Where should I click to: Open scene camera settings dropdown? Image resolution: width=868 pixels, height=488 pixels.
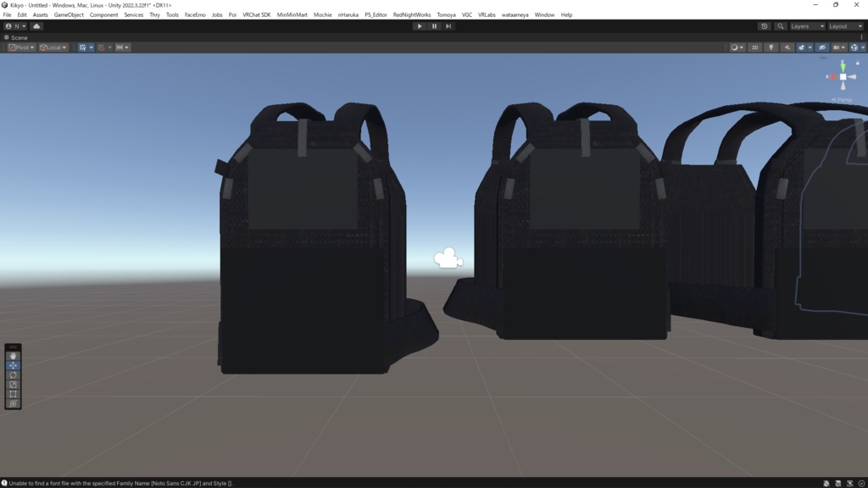839,47
